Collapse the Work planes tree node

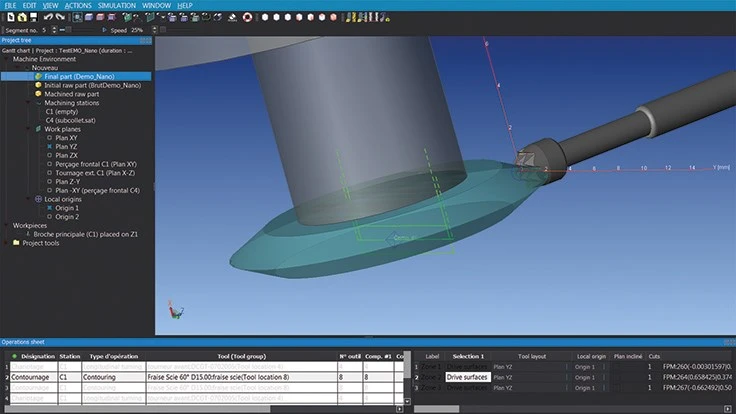[x=27, y=128]
